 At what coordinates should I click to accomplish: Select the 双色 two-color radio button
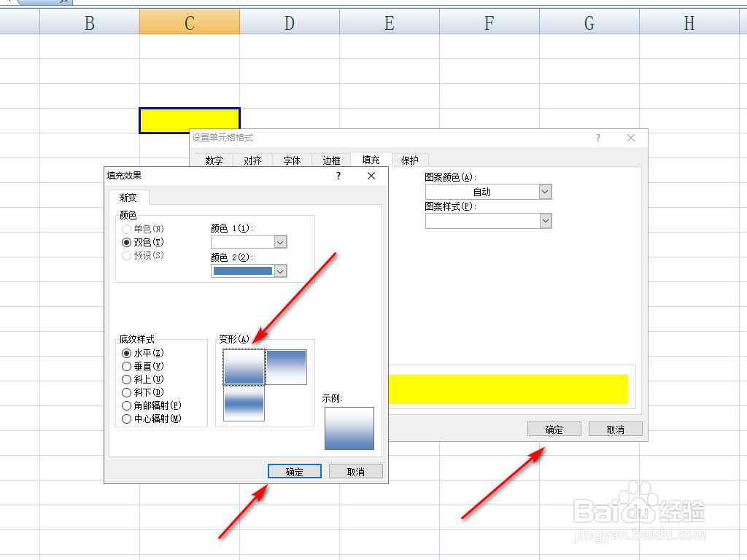tap(125, 242)
